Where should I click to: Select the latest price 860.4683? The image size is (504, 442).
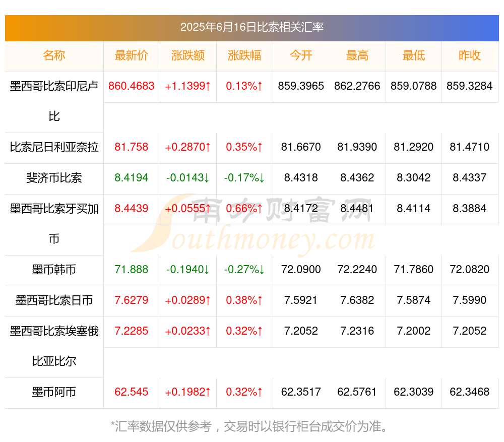(x=131, y=86)
